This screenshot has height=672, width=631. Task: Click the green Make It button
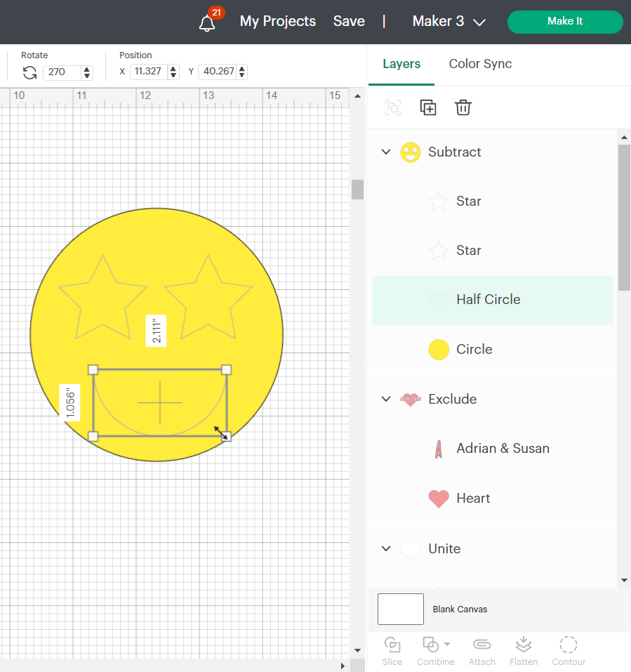[565, 22]
